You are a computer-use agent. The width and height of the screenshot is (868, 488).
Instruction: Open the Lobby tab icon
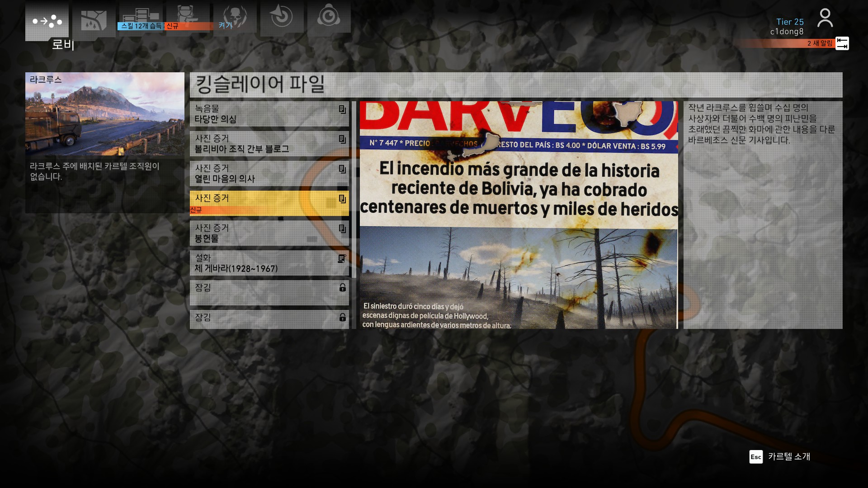coord(47,21)
